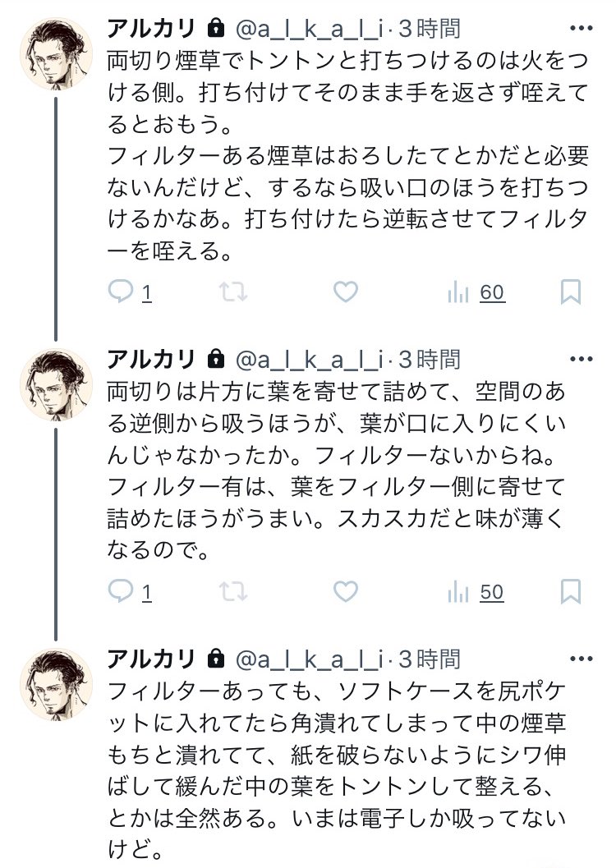Open more options on first tweet

580,29
